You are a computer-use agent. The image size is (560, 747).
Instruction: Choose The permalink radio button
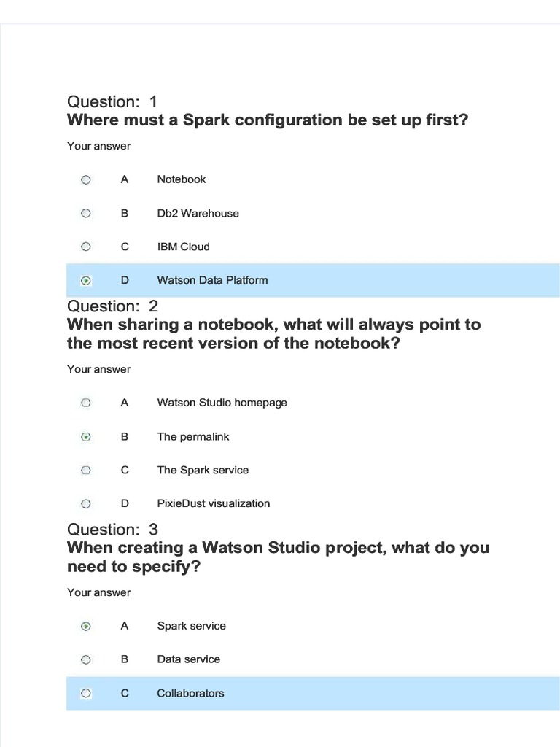86,437
